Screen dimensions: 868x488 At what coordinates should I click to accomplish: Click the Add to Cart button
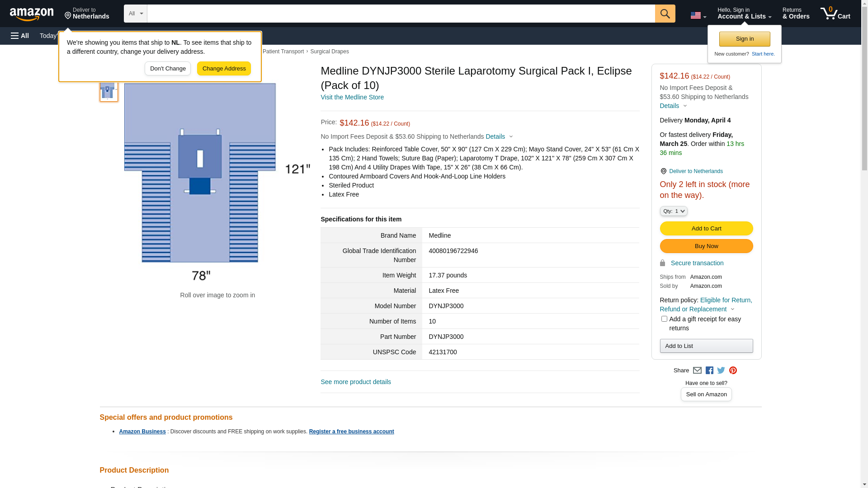tap(706, 229)
